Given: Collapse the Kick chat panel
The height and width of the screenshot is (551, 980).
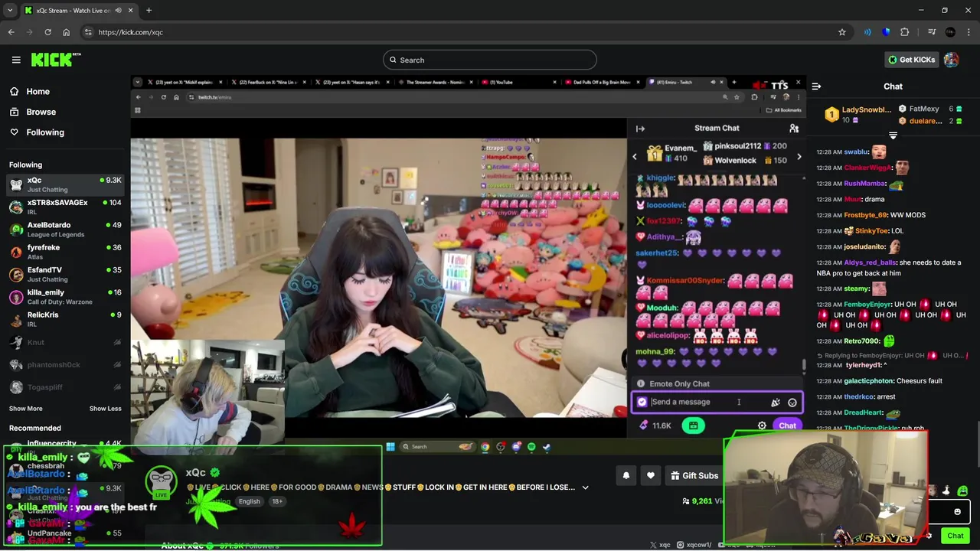Looking at the screenshot, I should (x=816, y=86).
